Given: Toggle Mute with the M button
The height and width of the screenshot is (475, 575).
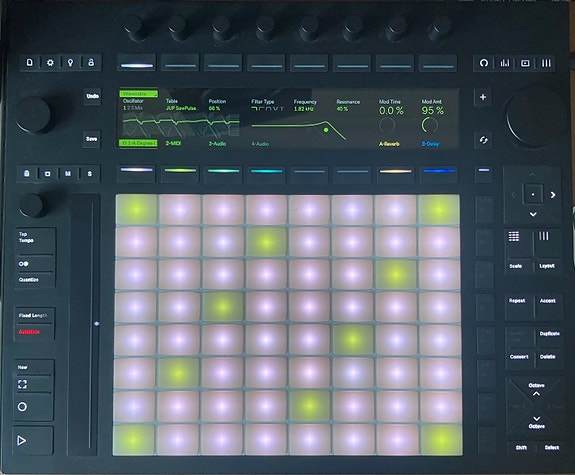Looking at the screenshot, I should pyautogui.click(x=68, y=173).
